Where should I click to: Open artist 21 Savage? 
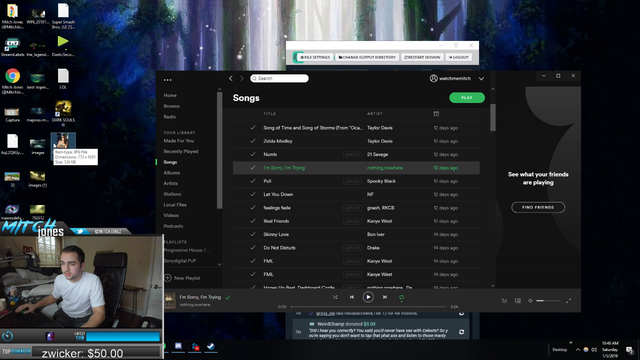pos(378,154)
